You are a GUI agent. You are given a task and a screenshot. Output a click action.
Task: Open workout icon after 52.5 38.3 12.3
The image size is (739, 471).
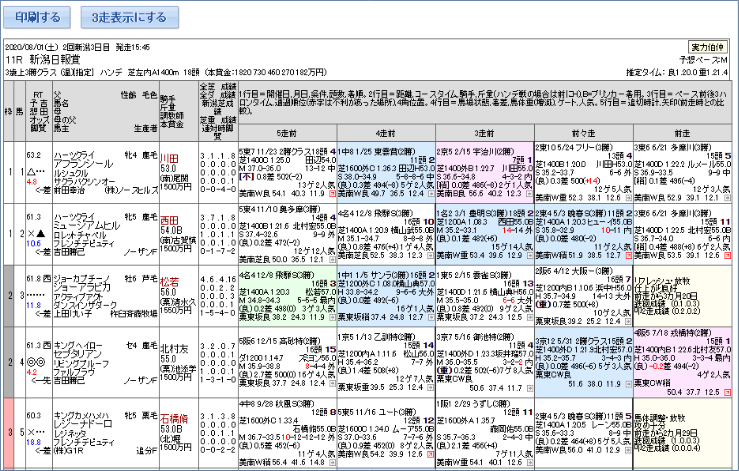431,256
